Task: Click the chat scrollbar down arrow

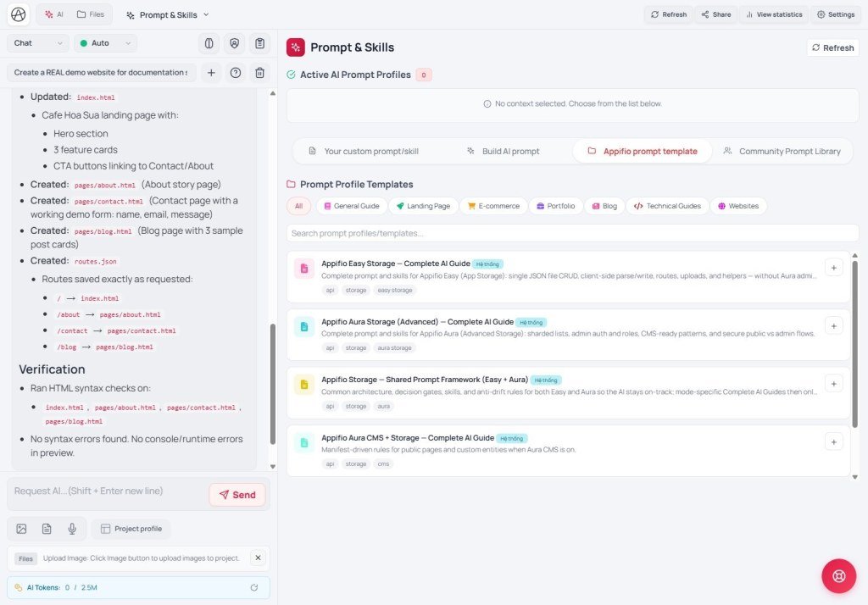Action: pos(272,466)
